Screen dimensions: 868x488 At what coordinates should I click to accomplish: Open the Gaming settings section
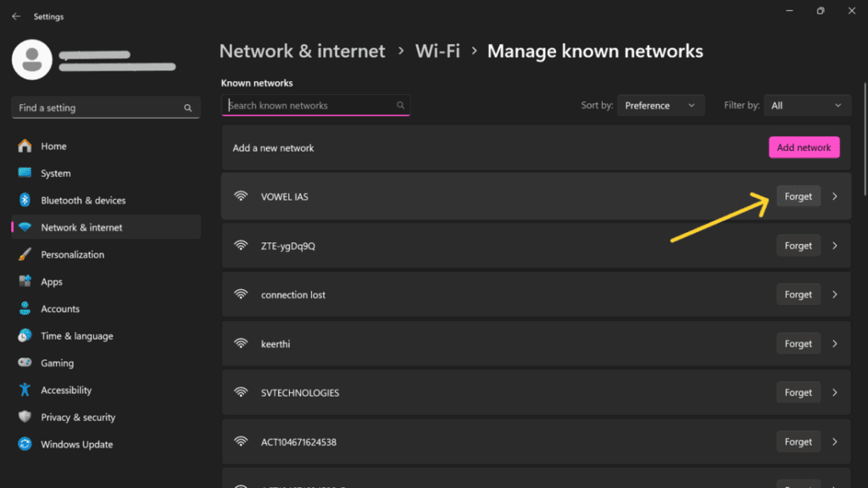click(x=57, y=363)
